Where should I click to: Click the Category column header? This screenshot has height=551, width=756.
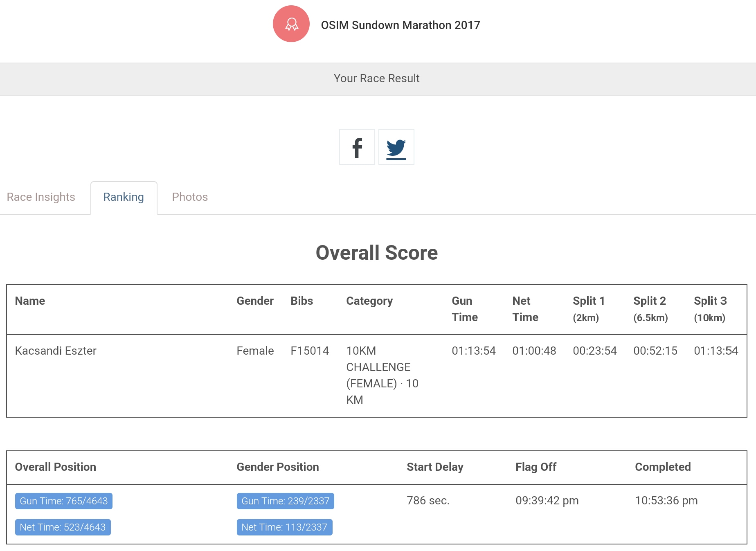coord(369,301)
